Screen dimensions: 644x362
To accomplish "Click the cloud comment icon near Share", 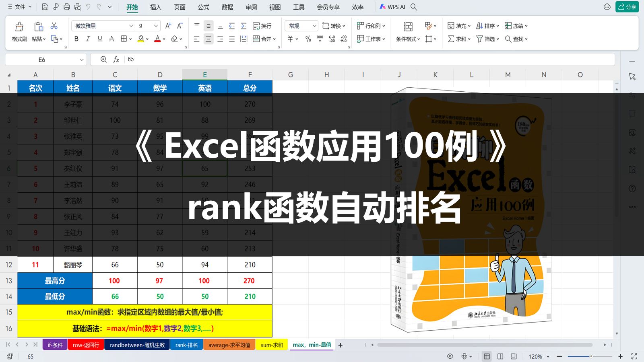I will coord(607,7).
